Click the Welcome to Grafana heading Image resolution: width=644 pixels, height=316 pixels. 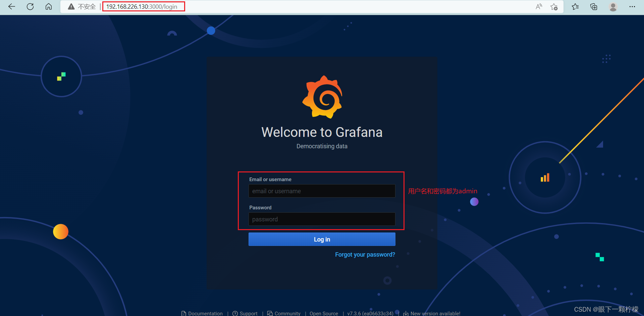click(322, 132)
